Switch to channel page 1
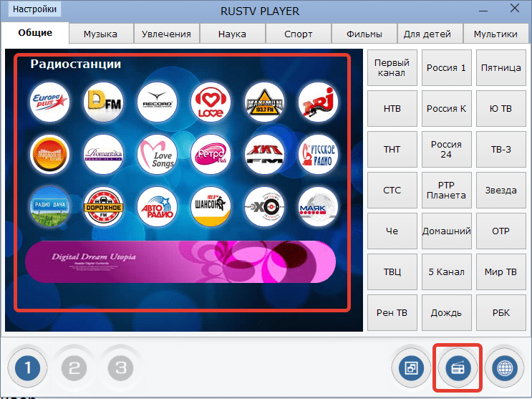Screen dimensions: 532x399 pos(27,367)
